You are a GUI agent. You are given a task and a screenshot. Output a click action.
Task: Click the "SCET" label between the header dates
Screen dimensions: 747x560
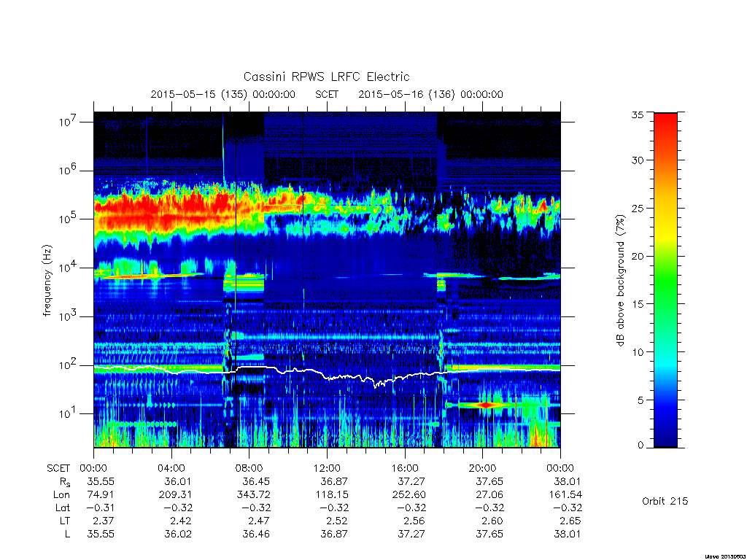point(327,94)
